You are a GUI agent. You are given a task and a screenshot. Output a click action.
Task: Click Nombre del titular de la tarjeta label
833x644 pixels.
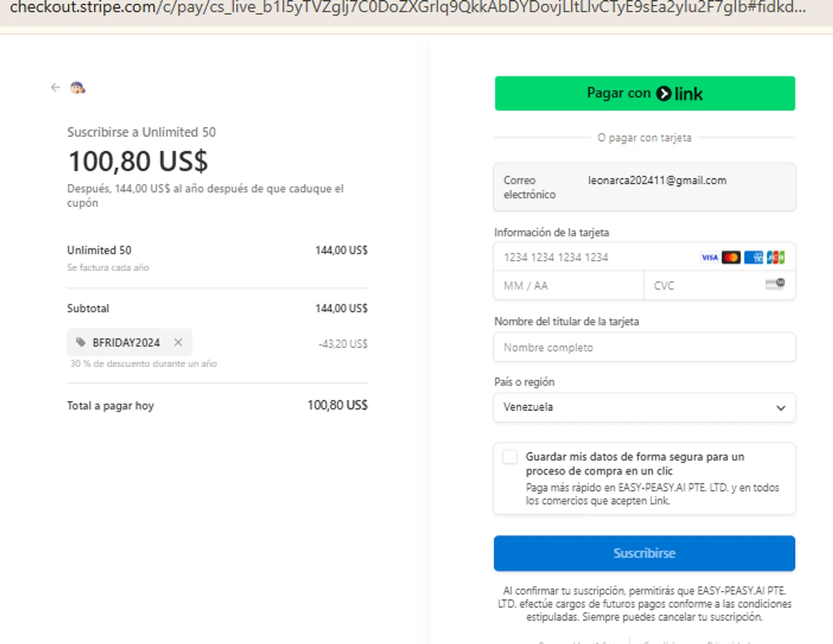coord(566,321)
